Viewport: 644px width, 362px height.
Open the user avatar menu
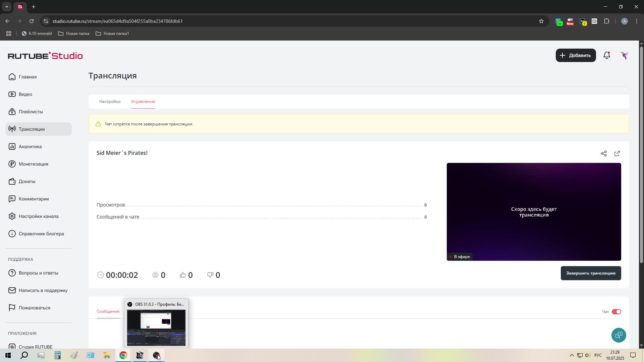(624, 55)
